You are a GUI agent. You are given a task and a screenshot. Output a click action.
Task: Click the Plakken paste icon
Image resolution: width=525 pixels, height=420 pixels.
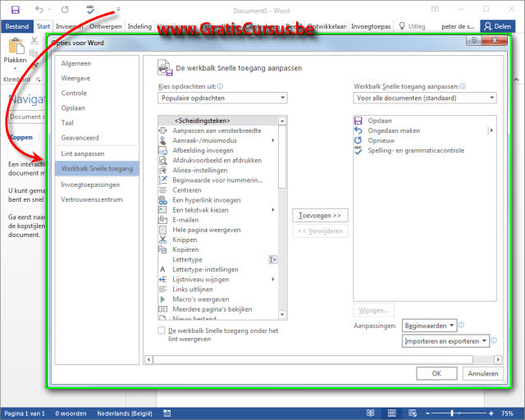[16, 46]
